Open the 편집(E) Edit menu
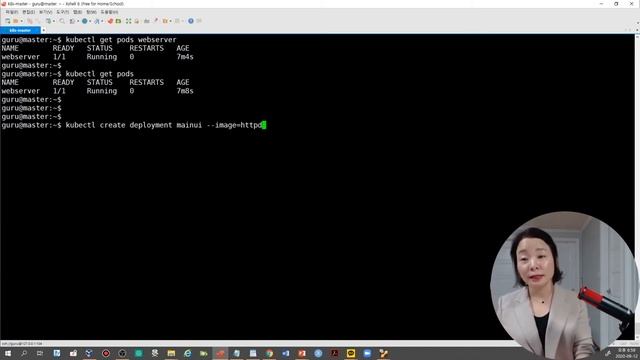The height and width of the screenshot is (360, 640). point(29,12)
